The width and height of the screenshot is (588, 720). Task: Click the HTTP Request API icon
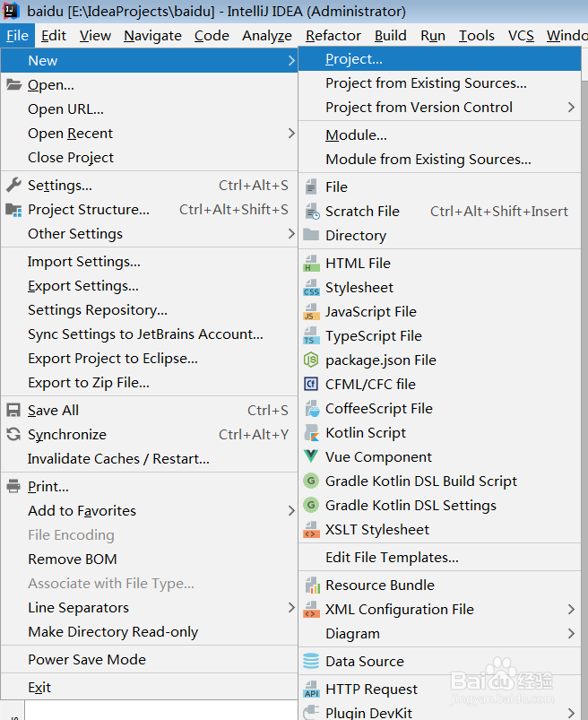click(311, 690)
